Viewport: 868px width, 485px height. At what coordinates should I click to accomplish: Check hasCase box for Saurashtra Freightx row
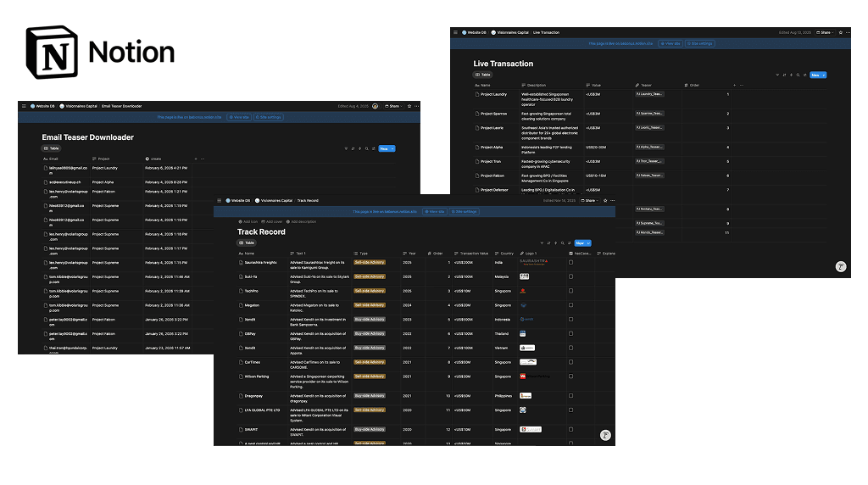[x=570, y=263]
